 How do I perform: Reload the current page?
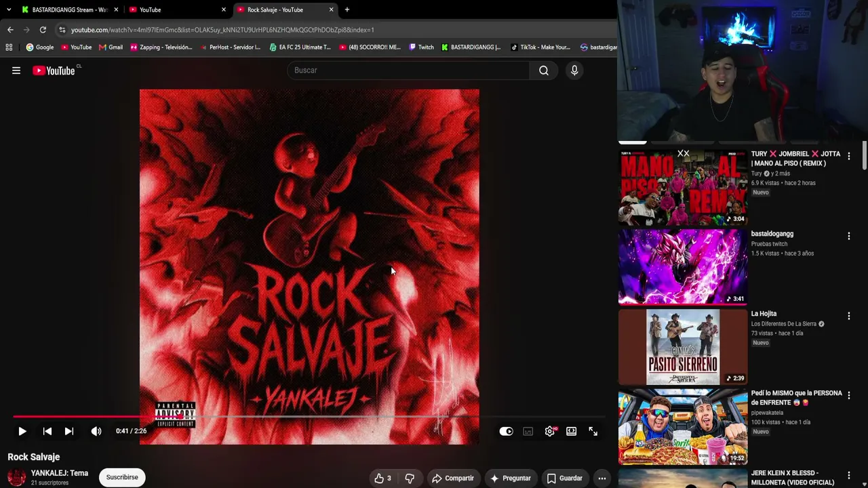coord(43,30)
